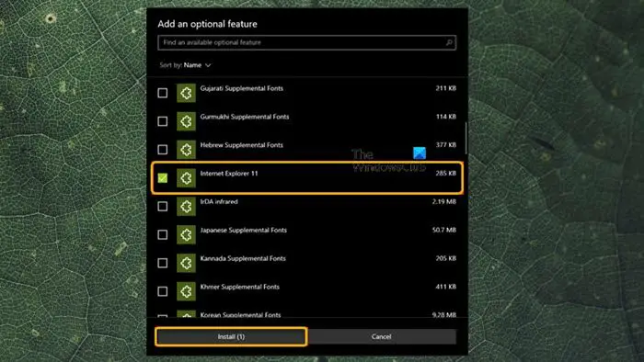Screen dimensions: 644x362
Task: Click the Install (1) button
Action: [231, 336]
